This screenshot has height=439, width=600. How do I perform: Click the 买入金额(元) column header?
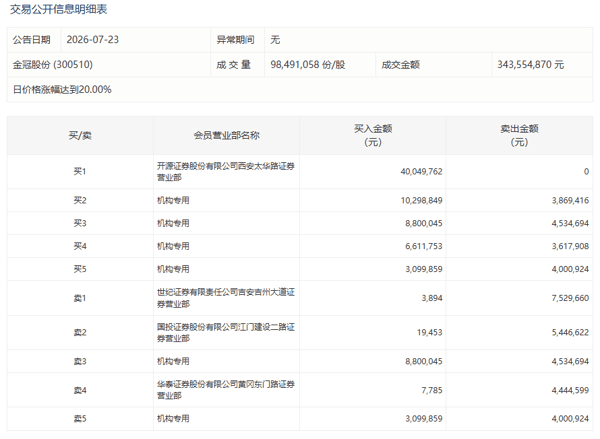click(x=373, y=135)
